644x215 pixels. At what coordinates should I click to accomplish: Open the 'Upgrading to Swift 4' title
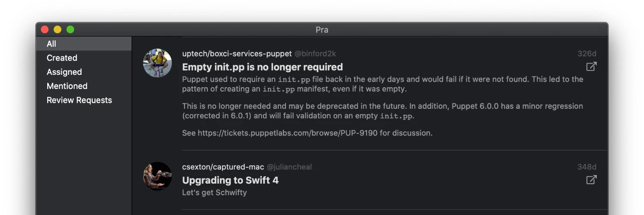click(230, 180)
